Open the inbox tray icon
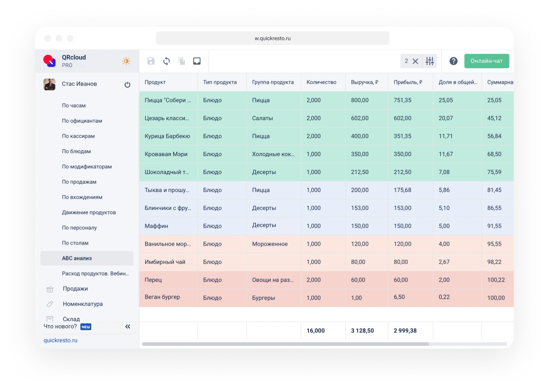Screen dimensions: 549x392 click(x=197, y=61)
